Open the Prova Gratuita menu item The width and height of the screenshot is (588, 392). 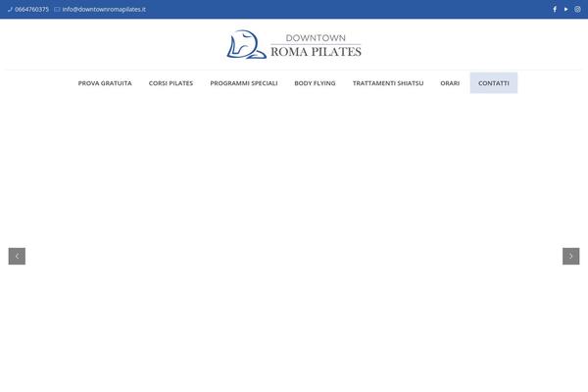[105, 83]
